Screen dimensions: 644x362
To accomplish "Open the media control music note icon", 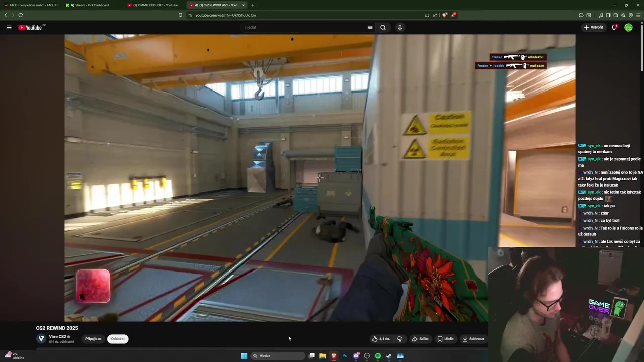I will coord(601,15).
